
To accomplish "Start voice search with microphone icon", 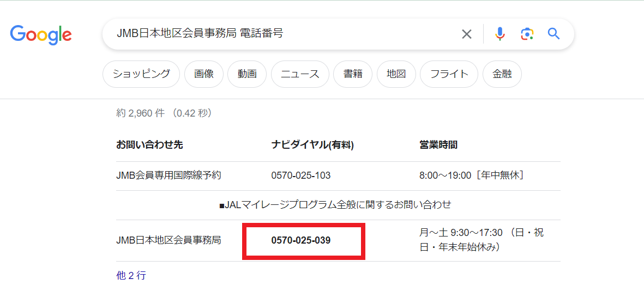I will coord(500,34).
